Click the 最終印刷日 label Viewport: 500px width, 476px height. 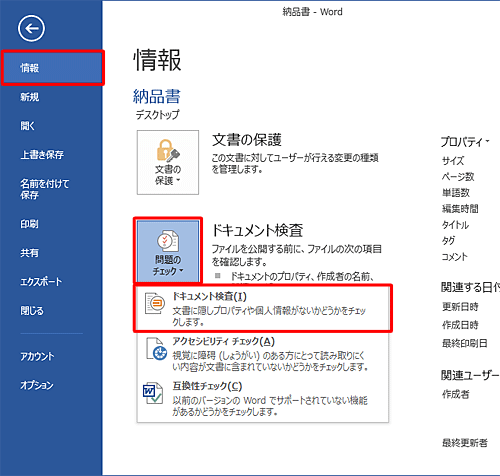[x=465, y=343]
